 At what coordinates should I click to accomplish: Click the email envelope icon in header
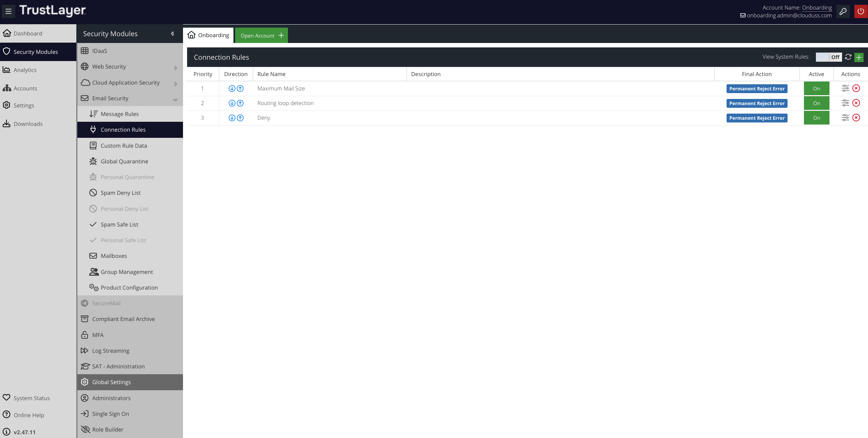coord(743,16)
